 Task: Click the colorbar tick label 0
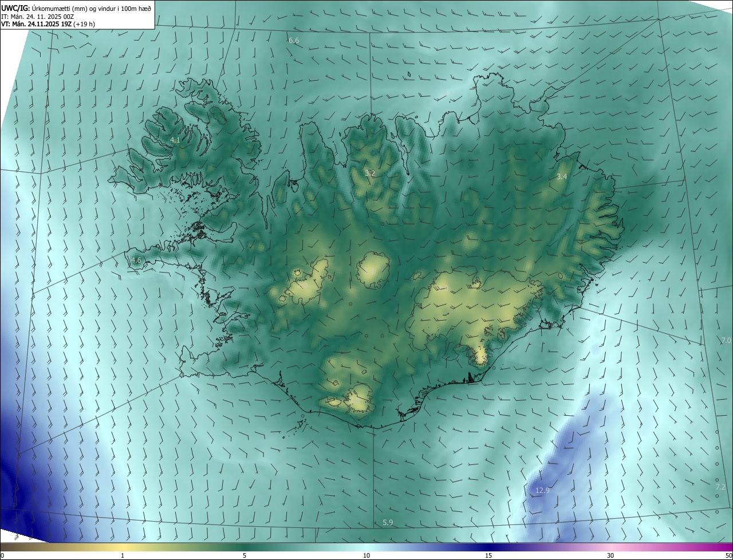[x=2, y=556]
